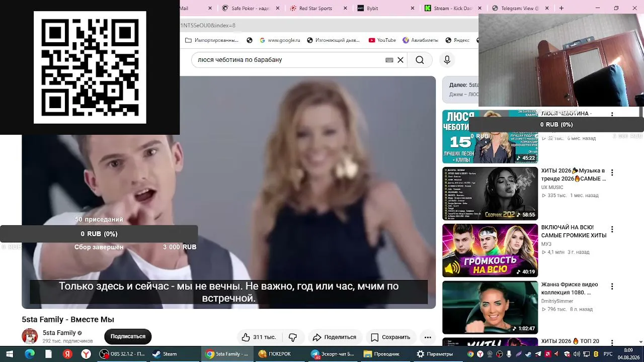Click the AMD software tray icon
This screenshot has width=644, height=362.
click(547, 354)
